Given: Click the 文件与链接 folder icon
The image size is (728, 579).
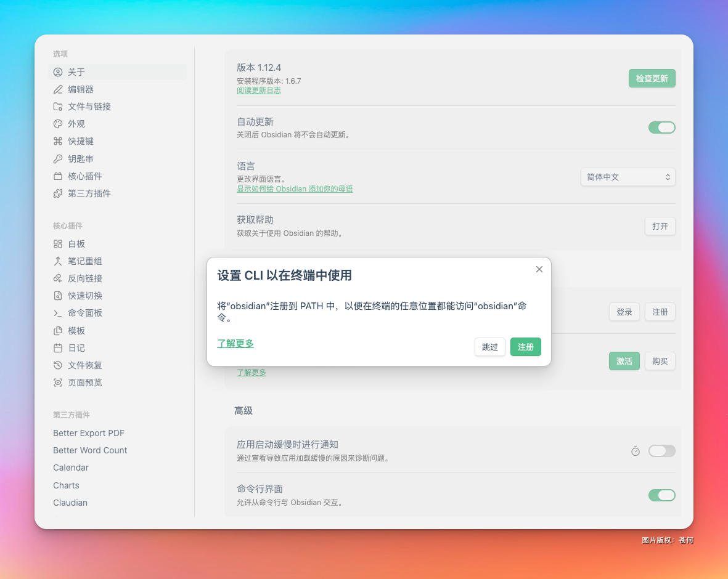Looking at the screenshot, I should click(x=57, y=107).
